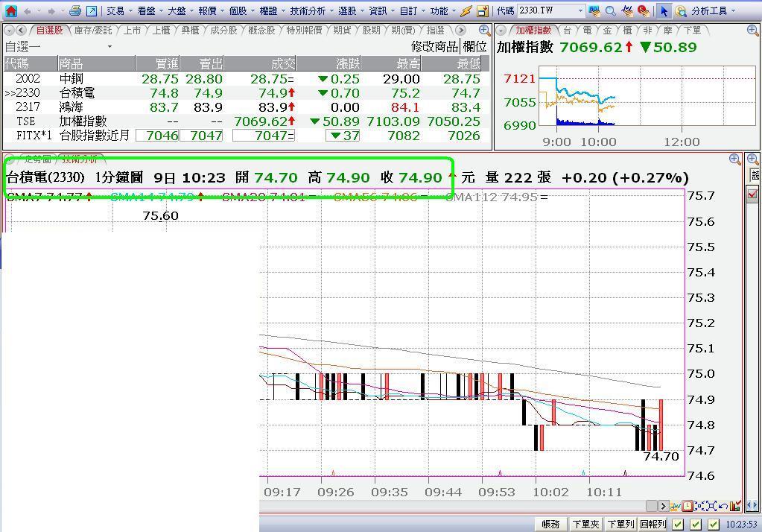Click the chart horizontal scrollbar thumb

pos(652,506)
